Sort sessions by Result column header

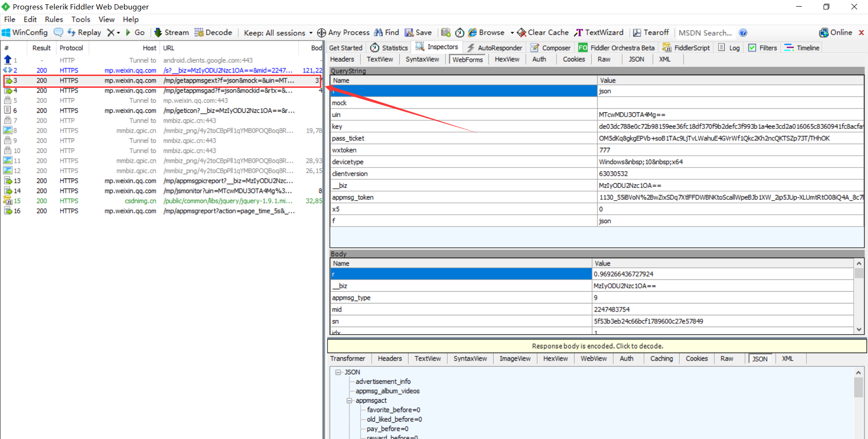[x=42, y=48]
